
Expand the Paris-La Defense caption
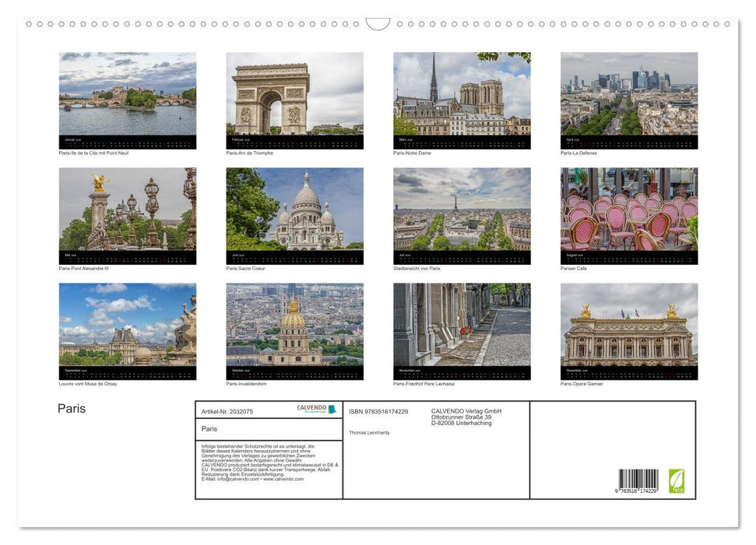click(x=579, y=153)
